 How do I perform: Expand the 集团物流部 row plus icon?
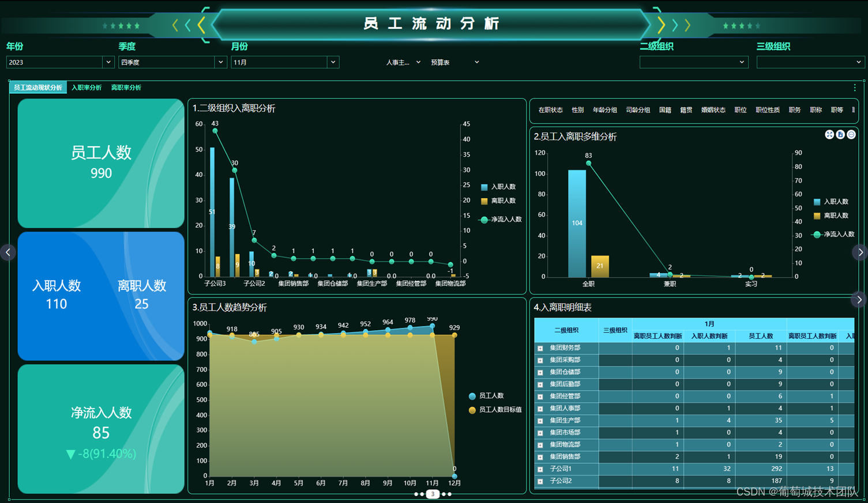pyautogui.click(x=540, y=445)
